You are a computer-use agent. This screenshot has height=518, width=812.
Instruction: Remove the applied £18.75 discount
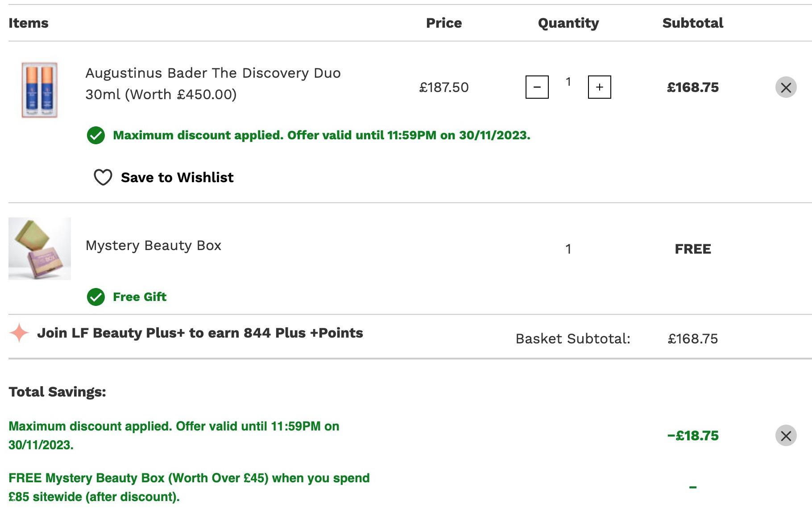[x=786, y=435]
